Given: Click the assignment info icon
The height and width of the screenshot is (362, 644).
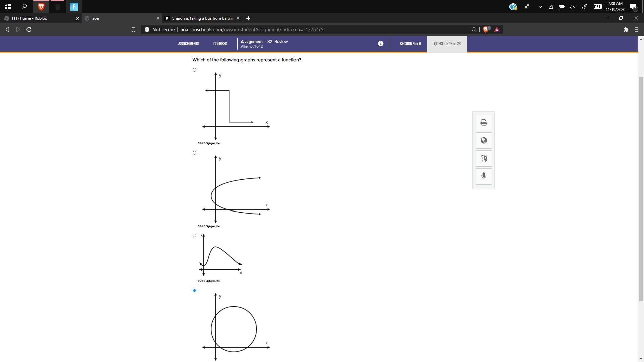Looking at the screenshot, I should 380,44.
